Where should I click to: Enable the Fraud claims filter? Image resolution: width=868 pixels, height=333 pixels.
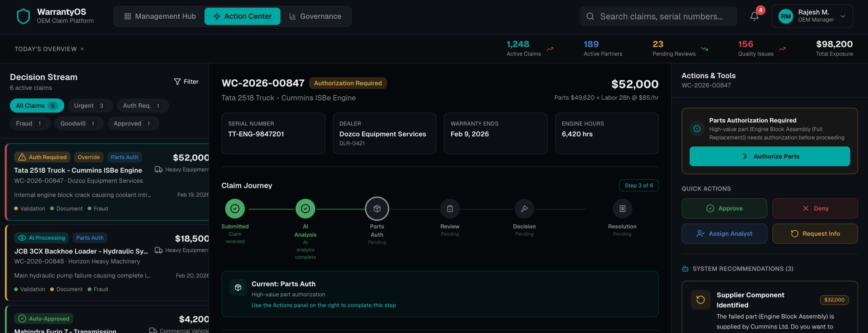click(x=29, y=123)
